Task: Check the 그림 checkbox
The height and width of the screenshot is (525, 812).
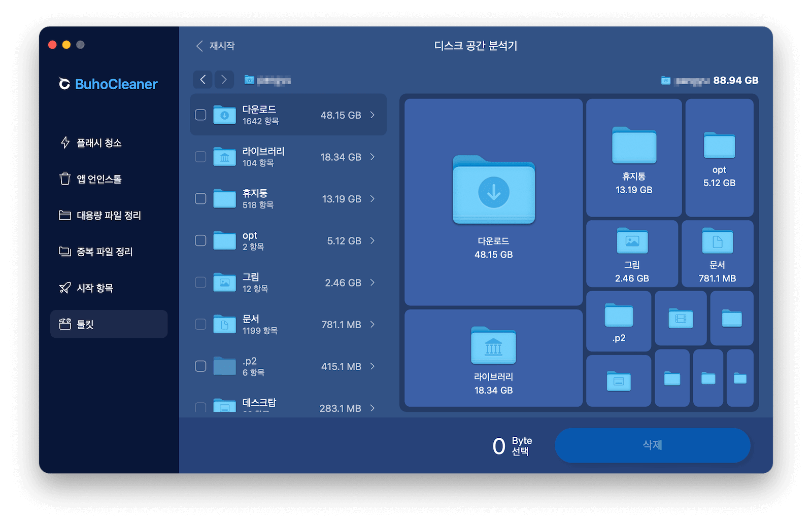Action: pyautogui.click(x=200, y=282)
